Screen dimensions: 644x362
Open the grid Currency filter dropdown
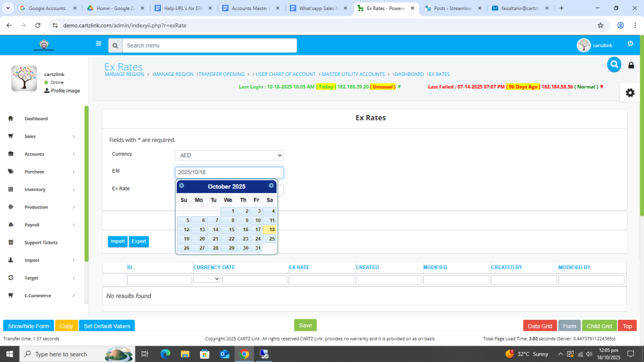(207, 279)
